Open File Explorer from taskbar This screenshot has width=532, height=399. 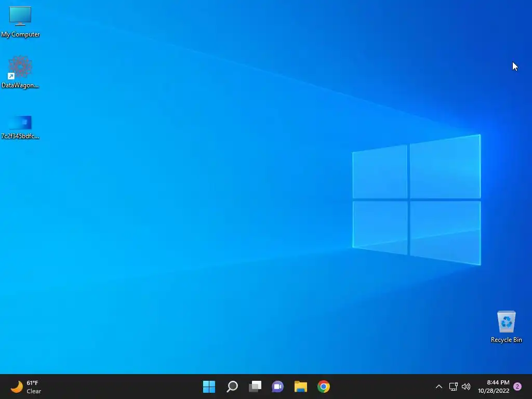click(301, 387)
